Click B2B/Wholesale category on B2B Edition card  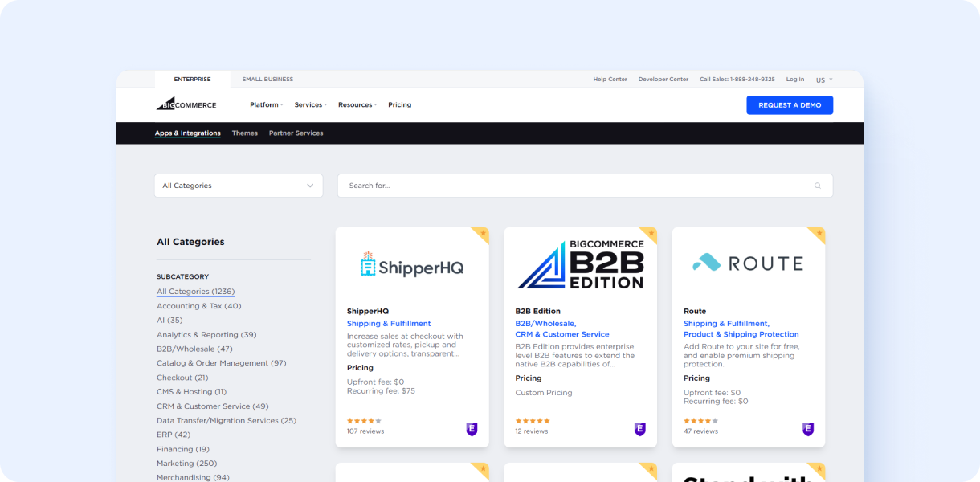545,324
